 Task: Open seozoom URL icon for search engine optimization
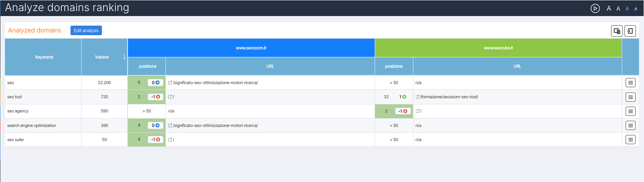pos(170,125)
